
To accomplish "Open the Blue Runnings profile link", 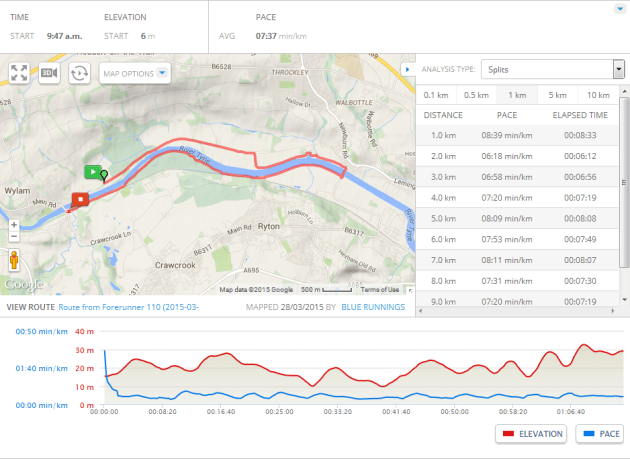I will click(x=373, y=307).
